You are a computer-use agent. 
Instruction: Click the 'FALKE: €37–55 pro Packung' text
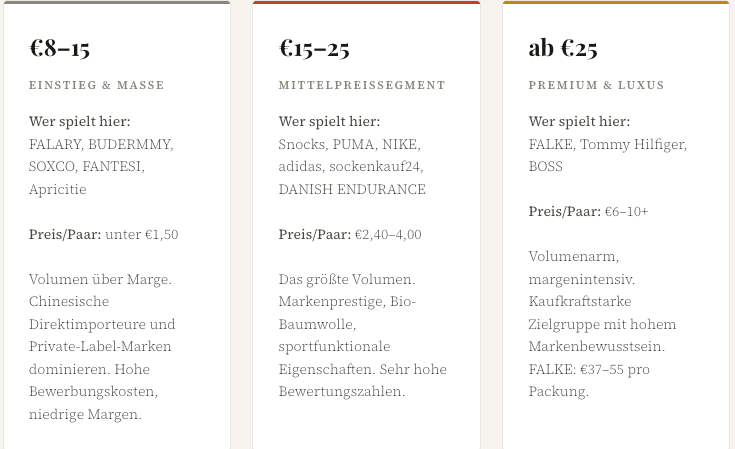pos(589,380)
